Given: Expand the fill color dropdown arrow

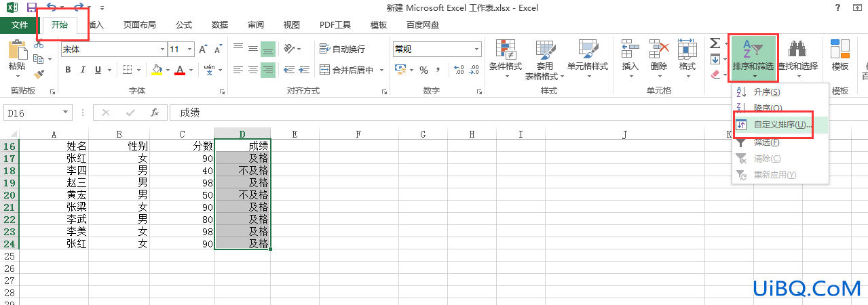Looking at the screenshot, I should click(x=167, y=70).
